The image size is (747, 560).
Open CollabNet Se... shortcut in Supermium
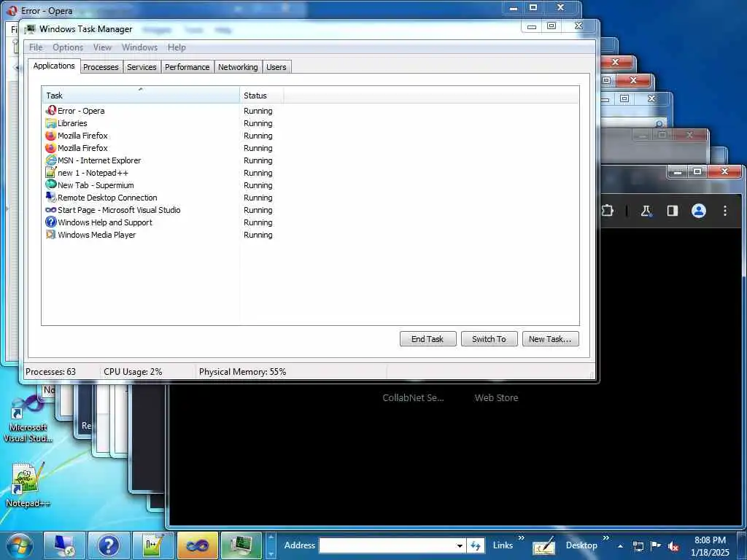413,397
